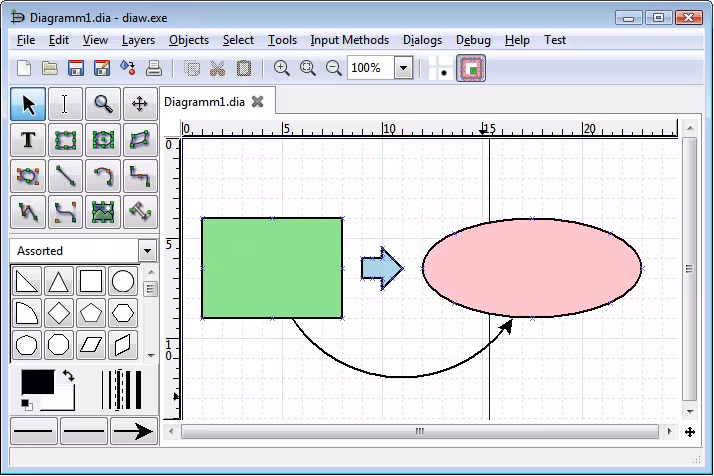Open the Objects menu
Screen dimensions: 714x476
point(189,41)
